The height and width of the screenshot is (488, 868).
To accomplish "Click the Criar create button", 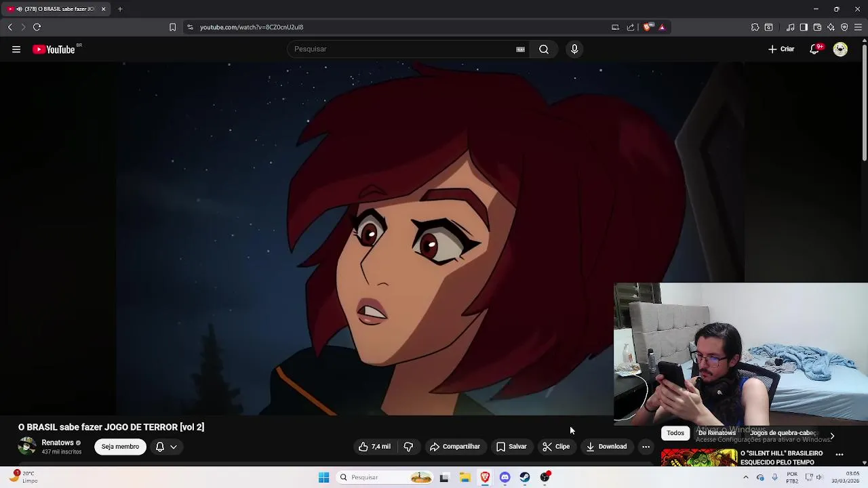I will click(x=781, y=49).
